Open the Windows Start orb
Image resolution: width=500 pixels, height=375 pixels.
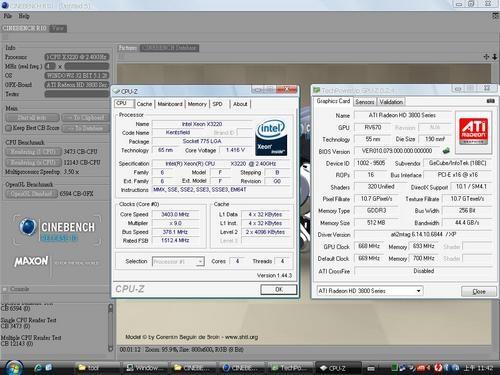[13, 367]
